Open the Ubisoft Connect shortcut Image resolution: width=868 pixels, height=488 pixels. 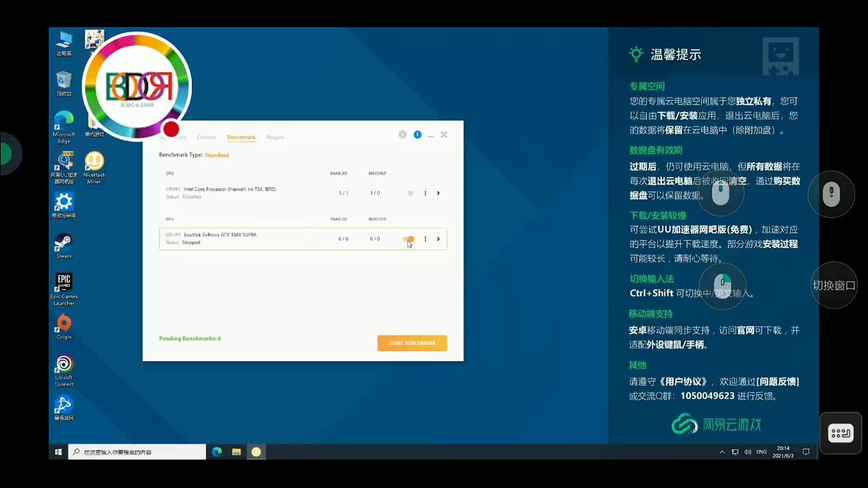pyautogui.click(x=64, y=371)
